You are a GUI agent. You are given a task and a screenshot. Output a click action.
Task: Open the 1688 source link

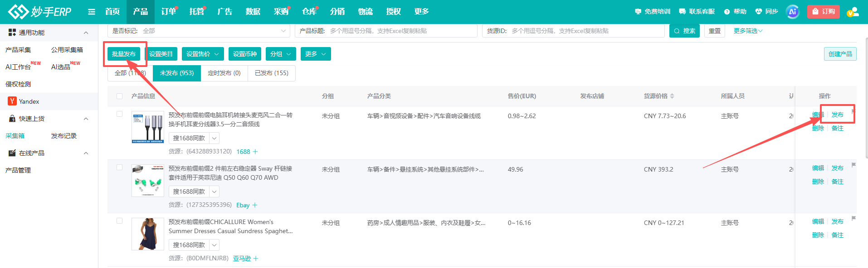[243, 152]
